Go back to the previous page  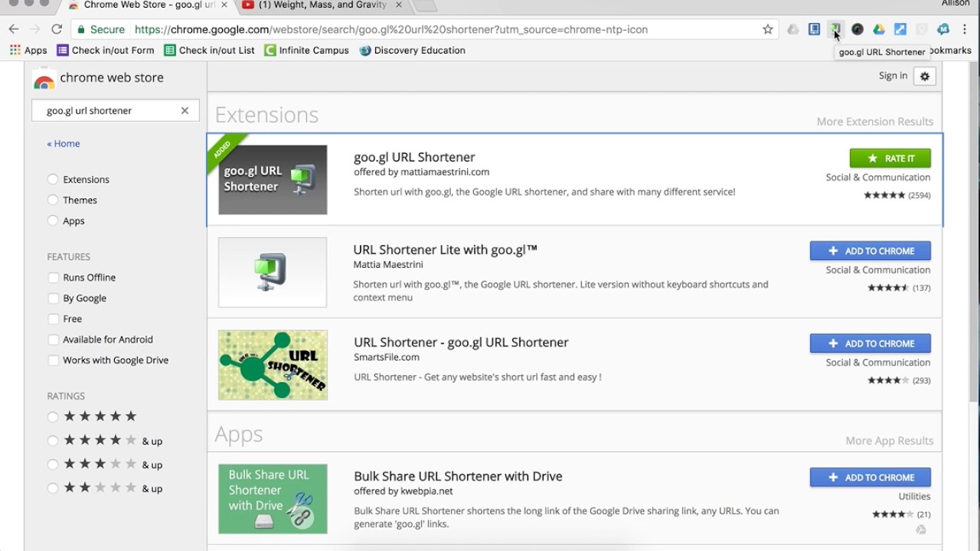pos(14,29)
